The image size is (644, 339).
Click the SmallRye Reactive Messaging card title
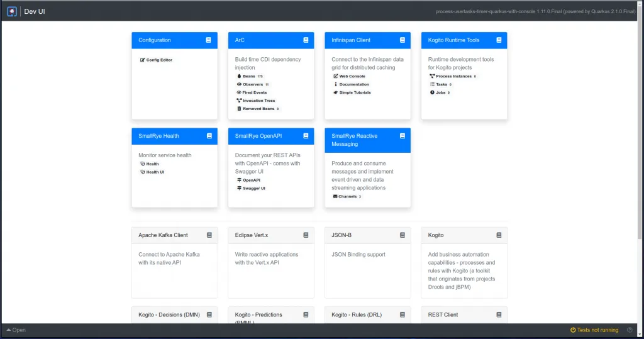355,140
